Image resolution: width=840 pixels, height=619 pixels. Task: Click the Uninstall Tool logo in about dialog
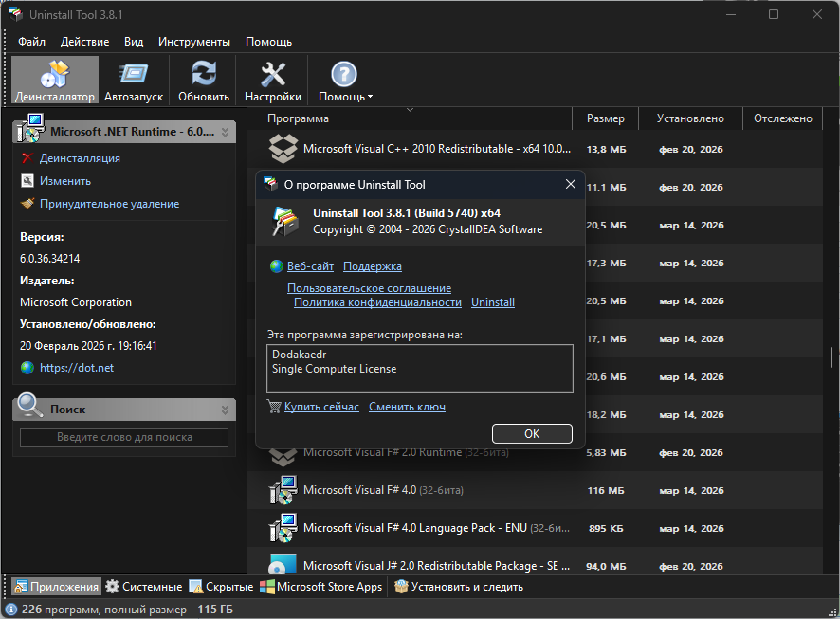[285, 221]
